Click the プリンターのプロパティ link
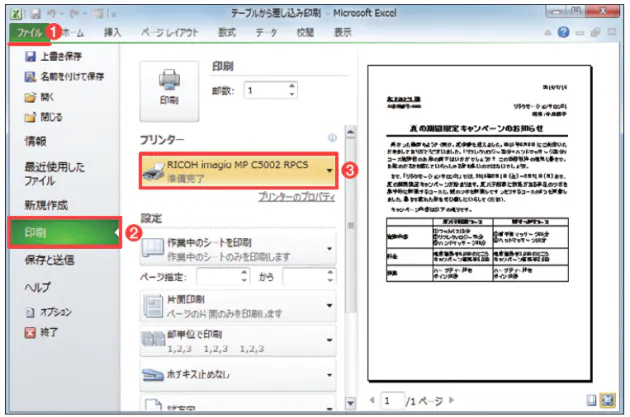630x417 pixels. tap(297, 196)
